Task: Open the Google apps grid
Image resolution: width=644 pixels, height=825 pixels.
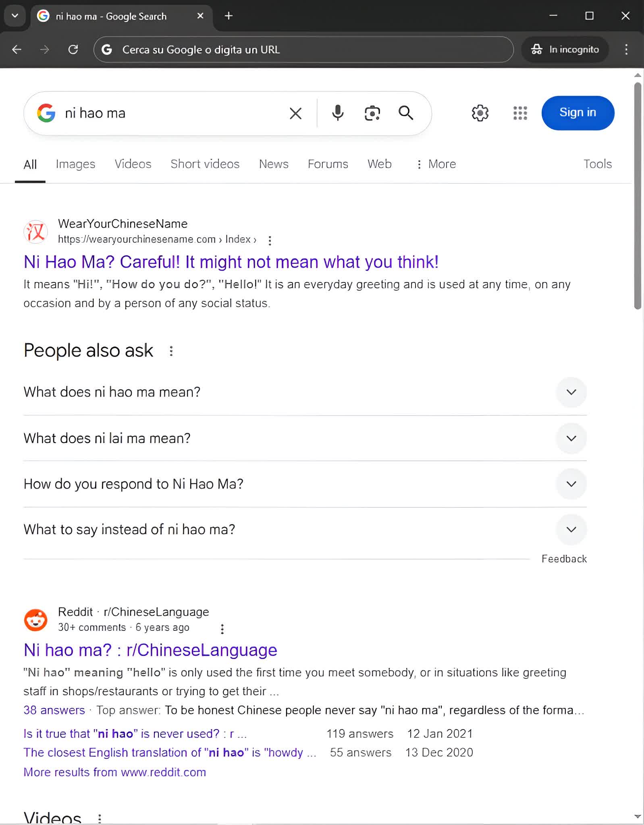Action: [520, 113]
